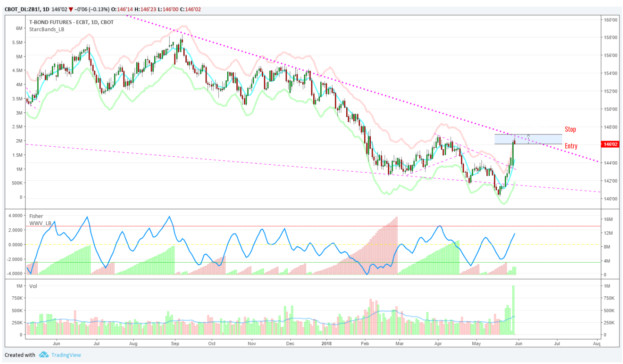The image size is (623, 364).
Task: Click the 148'00 price axis label
Action: click(x=610, y=127)
